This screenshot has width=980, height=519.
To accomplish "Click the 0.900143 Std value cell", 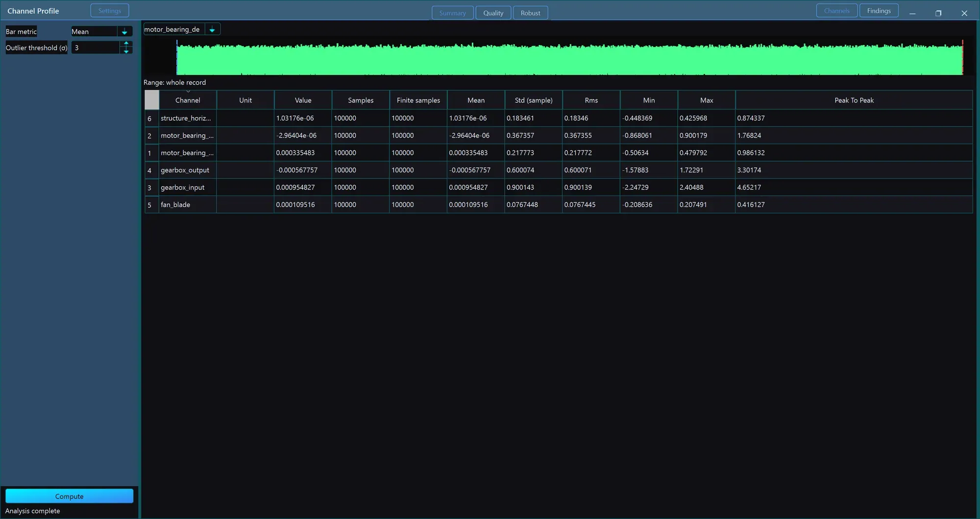I will [534, 187].
